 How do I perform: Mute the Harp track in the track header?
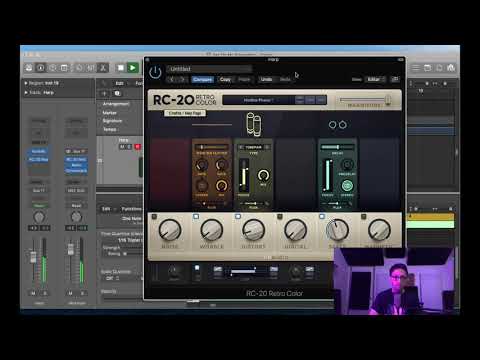(x=122, y=147)
